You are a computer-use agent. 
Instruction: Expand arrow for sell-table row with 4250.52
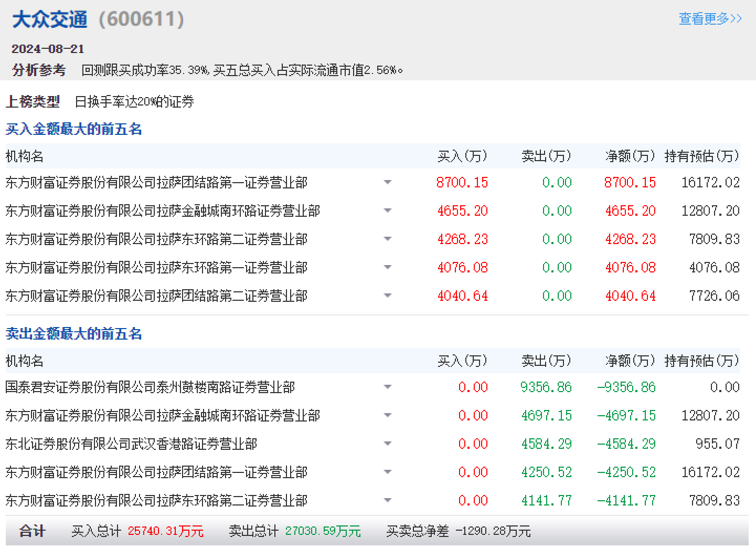click(x=388, y=472)
